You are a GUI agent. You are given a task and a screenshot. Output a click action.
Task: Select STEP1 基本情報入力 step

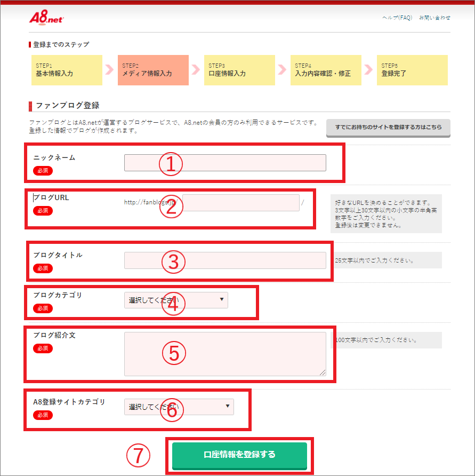tap(67, 70)
